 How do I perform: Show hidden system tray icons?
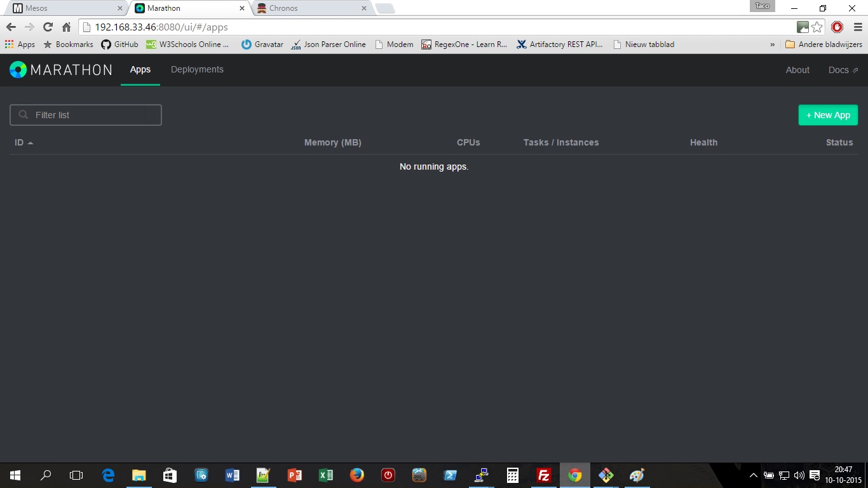(x=754, y=475)
